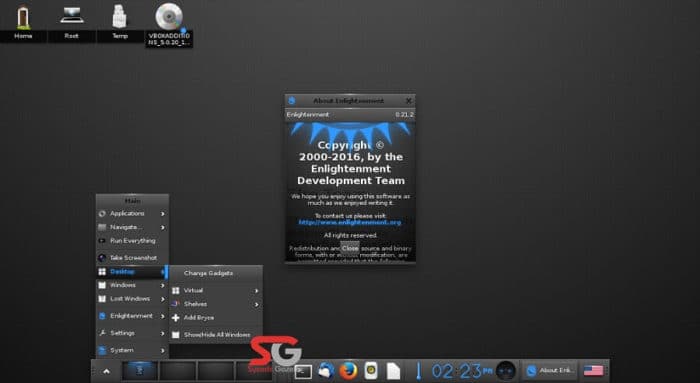Click the 0.21.2 version text
Image resolution: width=700 pixels, height=383 pixels.
click(404, 115)
